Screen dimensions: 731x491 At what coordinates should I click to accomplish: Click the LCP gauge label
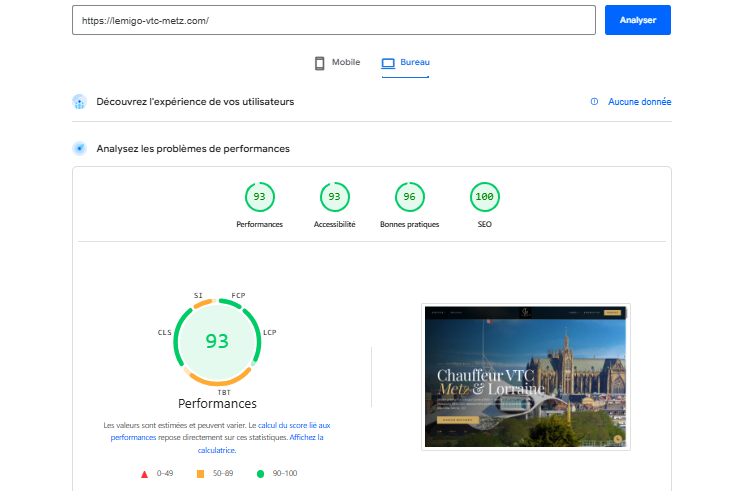tap(270, 332)
